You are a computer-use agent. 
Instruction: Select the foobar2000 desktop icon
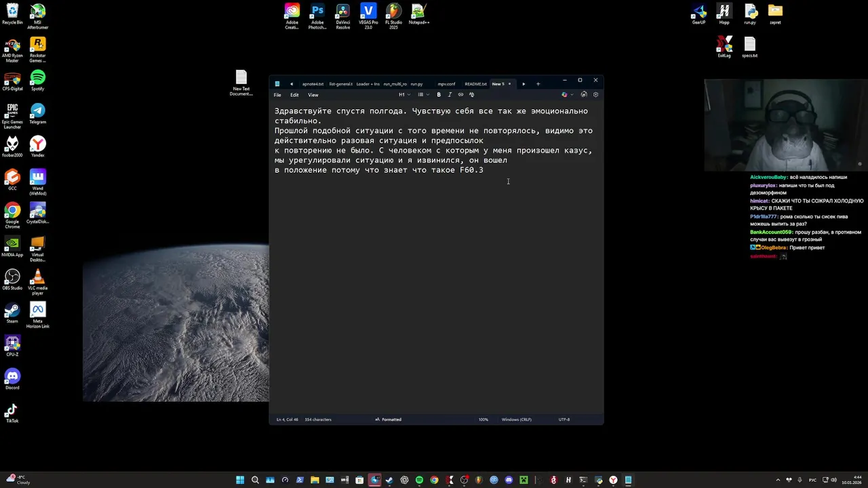[x=12, y=147]
